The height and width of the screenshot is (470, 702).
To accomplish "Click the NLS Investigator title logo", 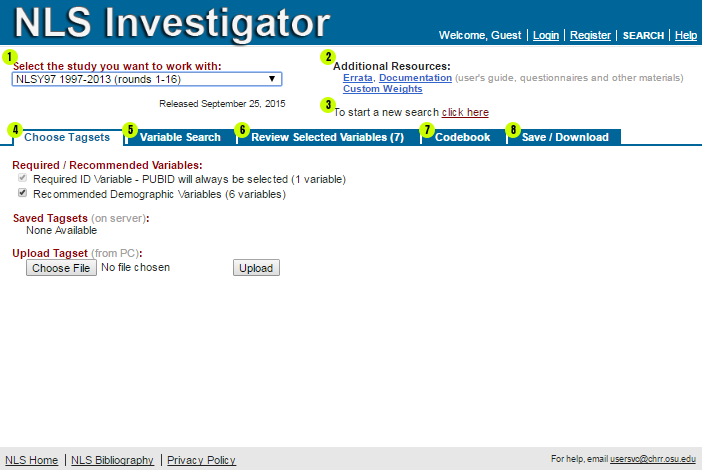I will pyautogui.click(x=172, y=22).
